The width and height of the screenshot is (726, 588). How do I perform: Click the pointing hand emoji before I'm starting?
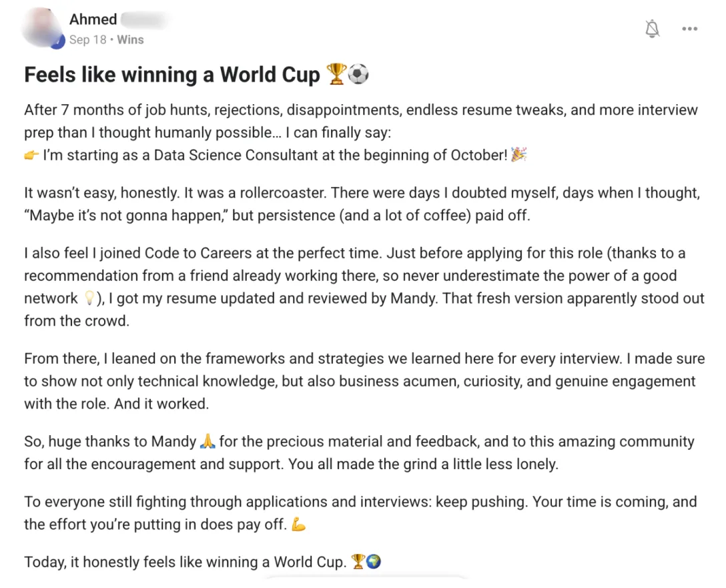(31, 155)
